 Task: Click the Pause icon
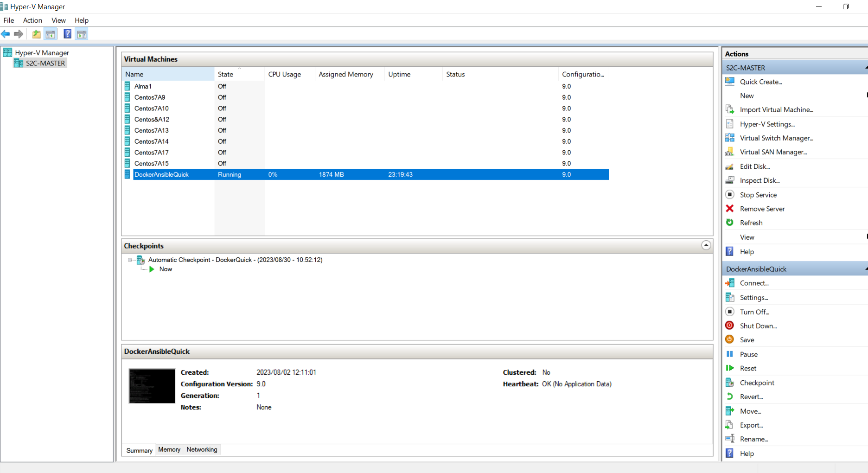pos(730,354)
